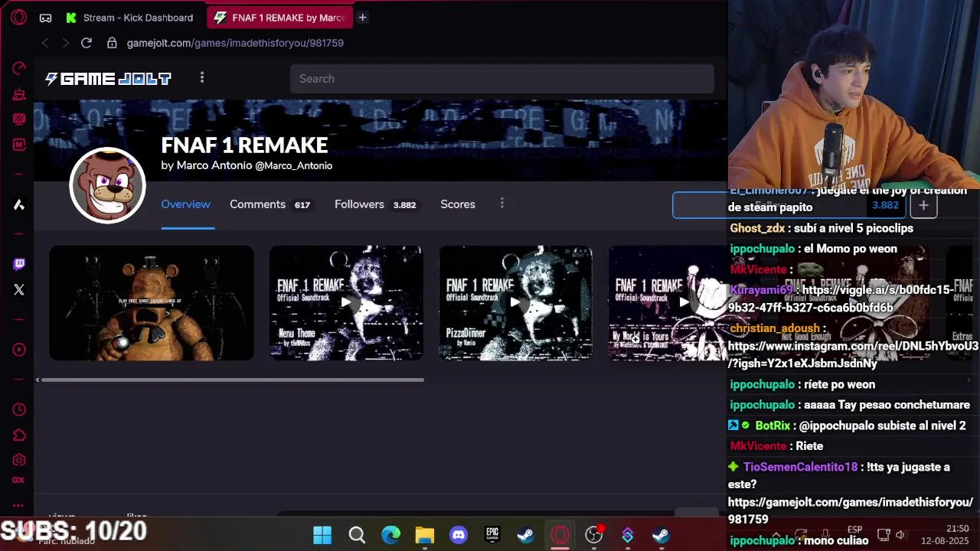
Task: Open Windows Search from the taskbar
Action: click(357, 535)
